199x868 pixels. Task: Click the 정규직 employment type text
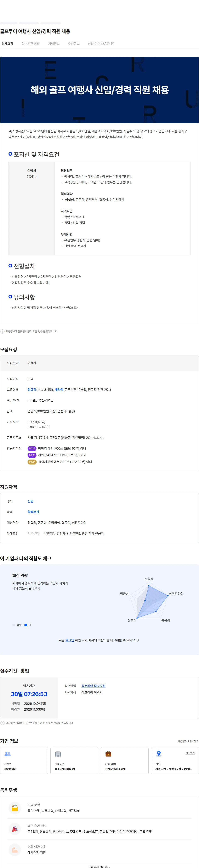pos(32,389)
